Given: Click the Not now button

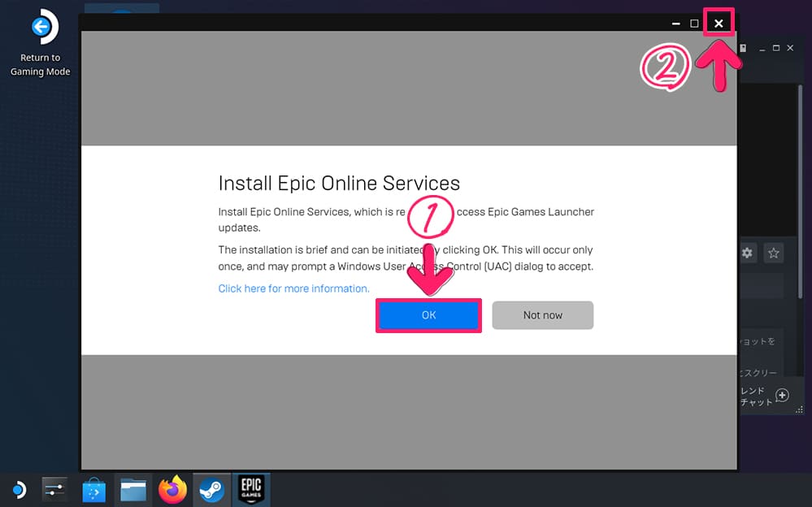Looking at the screenshot, I should point(543,315).
